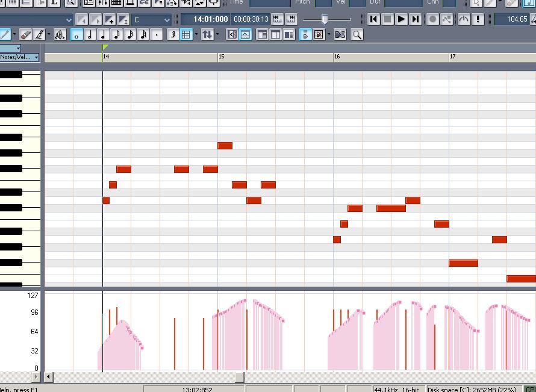536x392 pixels.
Task: Adjust the position slider in the transport bar
Action: (x=325, y=19)
